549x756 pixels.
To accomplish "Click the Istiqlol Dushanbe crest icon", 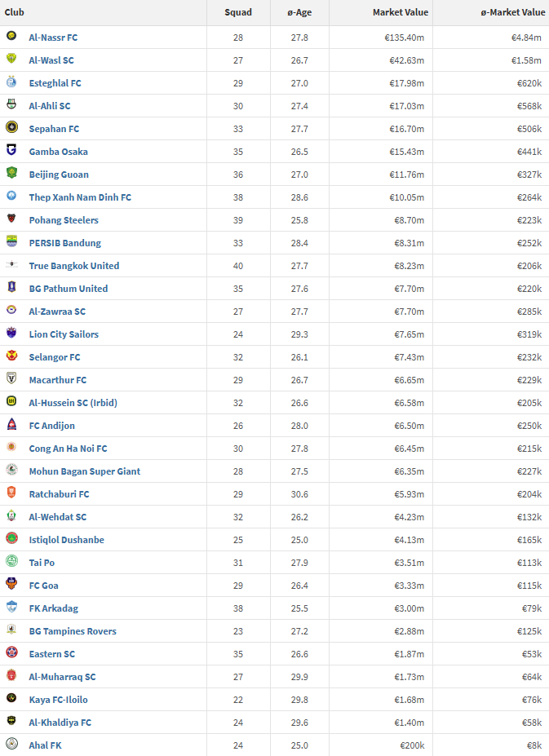I will pyautogui.click(x=11, y=538).
